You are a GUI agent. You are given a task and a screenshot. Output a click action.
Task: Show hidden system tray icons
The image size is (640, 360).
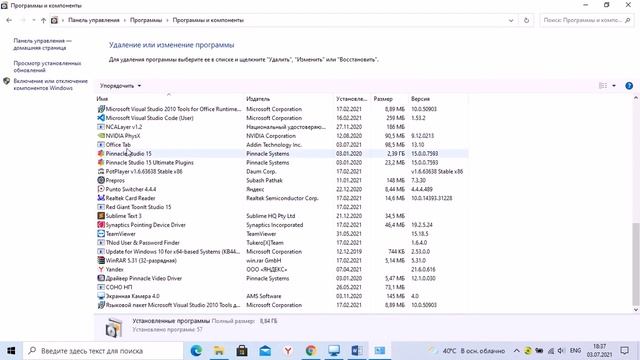[x=516, y=351]
